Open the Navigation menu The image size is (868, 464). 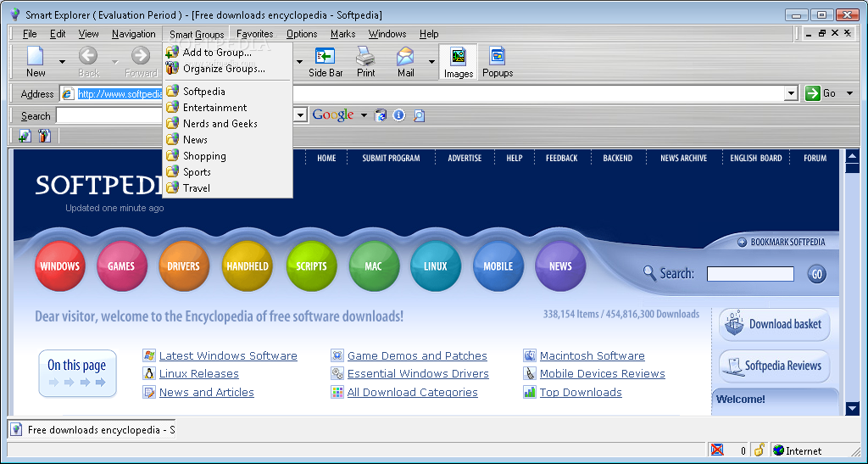coord(133,34)
